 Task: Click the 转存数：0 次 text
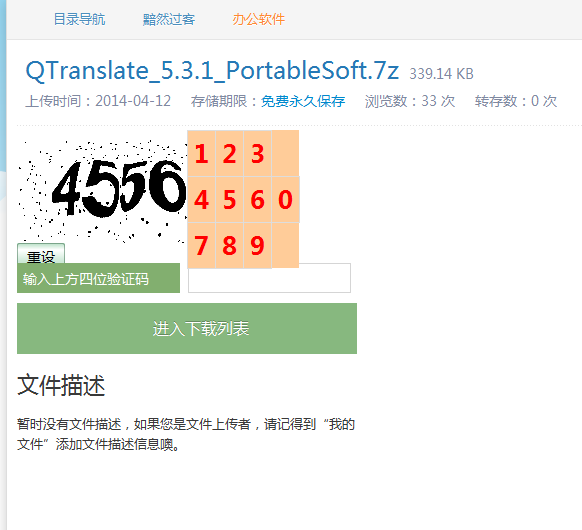[516, 101]
